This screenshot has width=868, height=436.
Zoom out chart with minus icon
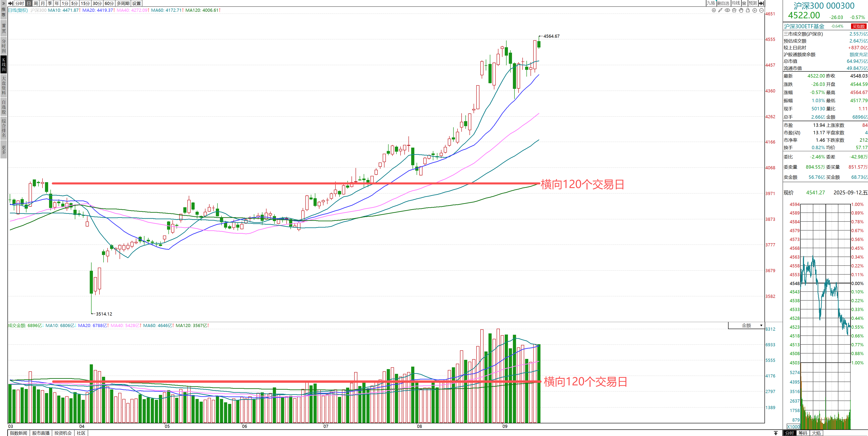click(762, 10)
